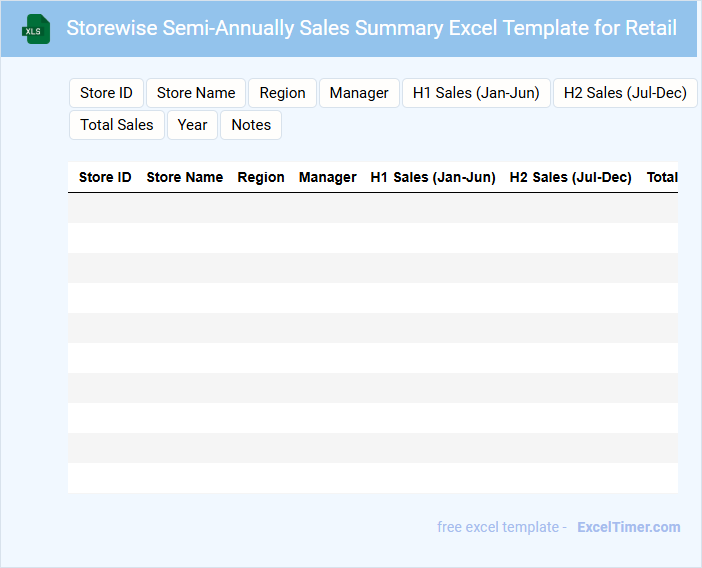This screenshot has height=568, width=702.
Task: Select the Store Name tag button
Action: 196,93
